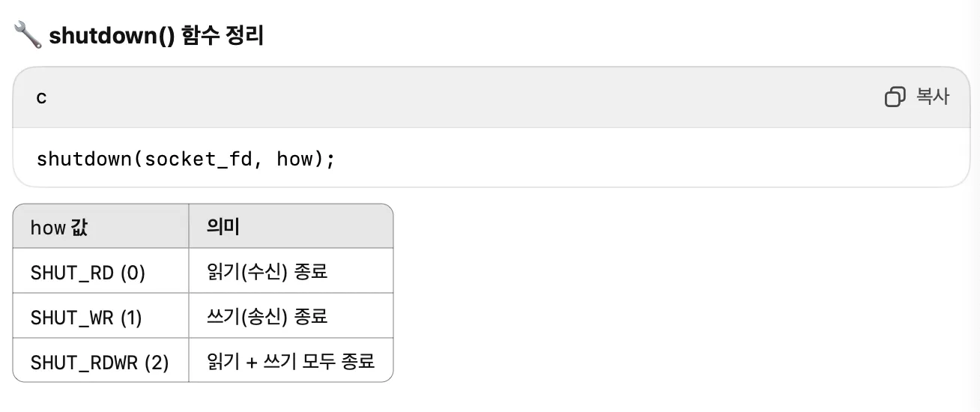Click the "쓰기(송신) 종료" cell
980x412 pixels.
(267, 317)
